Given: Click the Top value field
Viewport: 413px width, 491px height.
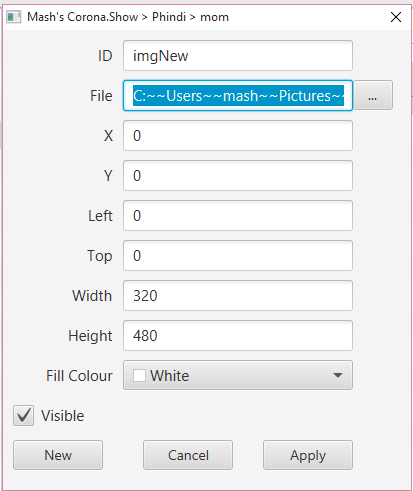Looking at the screenshot, I should (x=238, y=256).
